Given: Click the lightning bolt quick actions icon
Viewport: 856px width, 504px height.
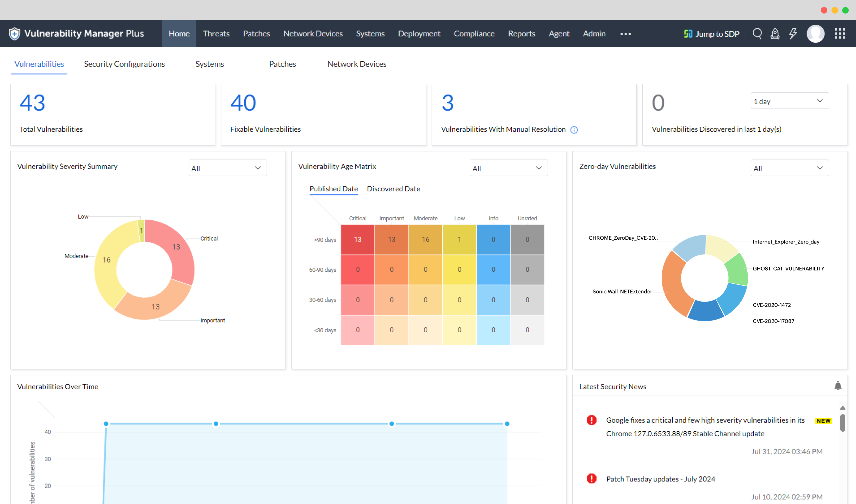Looking at the screenshot, I should click(x=793, y=34).
